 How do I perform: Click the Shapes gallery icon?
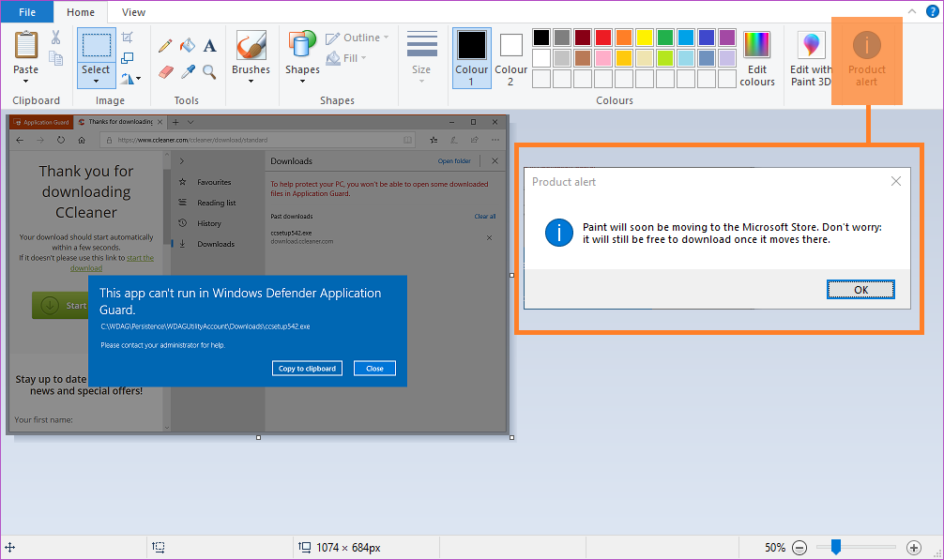click(301, 45)
